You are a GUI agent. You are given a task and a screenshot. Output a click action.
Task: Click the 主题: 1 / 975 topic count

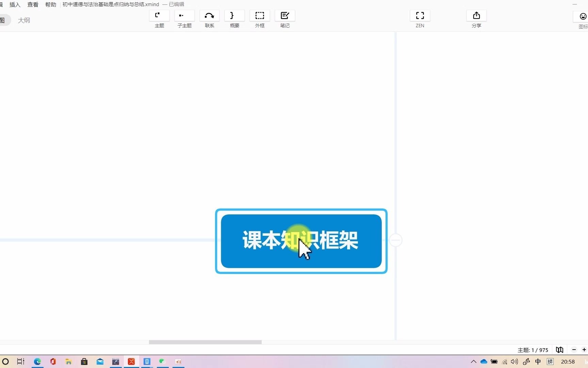(x=533, y=350)
